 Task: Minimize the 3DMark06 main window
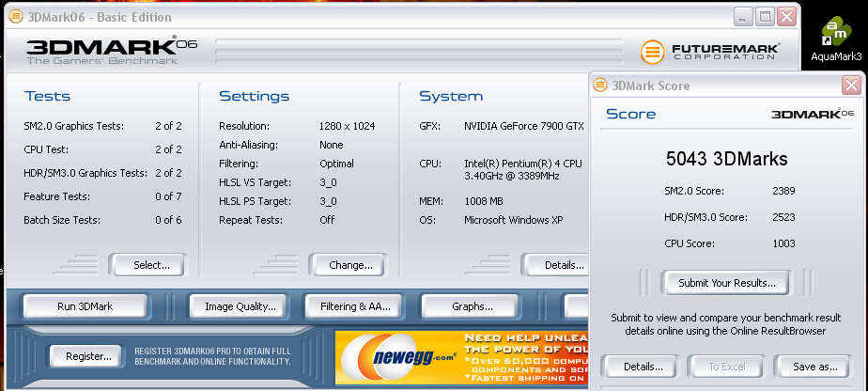coord(743,17)
